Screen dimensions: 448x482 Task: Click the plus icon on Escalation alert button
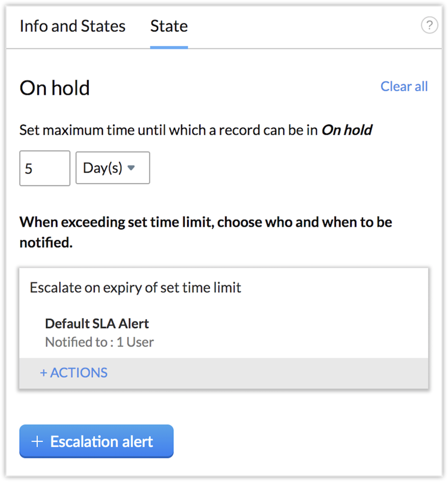click(x=37, y=442)
